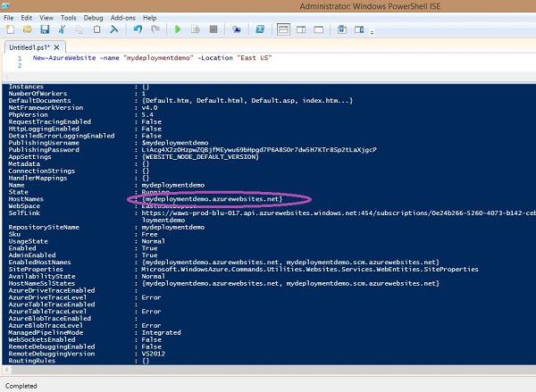The image size is (536, 392).
Task: Close the Untitled1.ps1 tab
Action: [57, 47]
